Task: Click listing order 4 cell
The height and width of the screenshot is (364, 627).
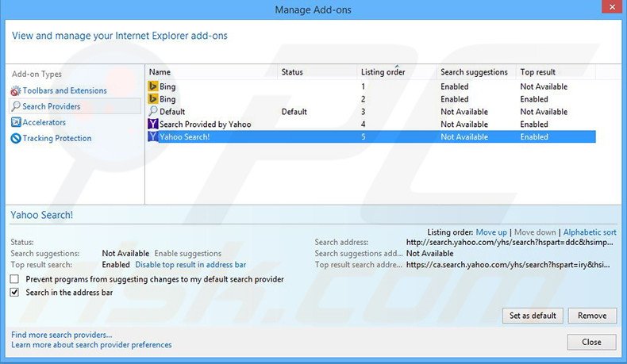Action: click(x=363, y=125)
